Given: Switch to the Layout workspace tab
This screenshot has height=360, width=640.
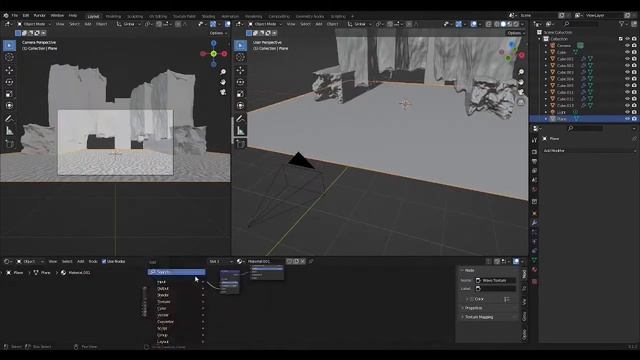Looking at the screenshot, I should point(93,16).
